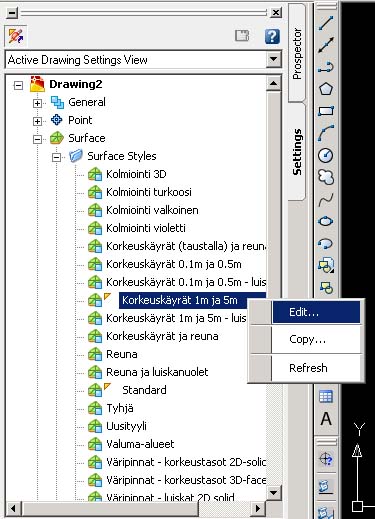Select Väripinnat - korkeustasot 2D-solid style
375x519 pixels.
point(186,462)
